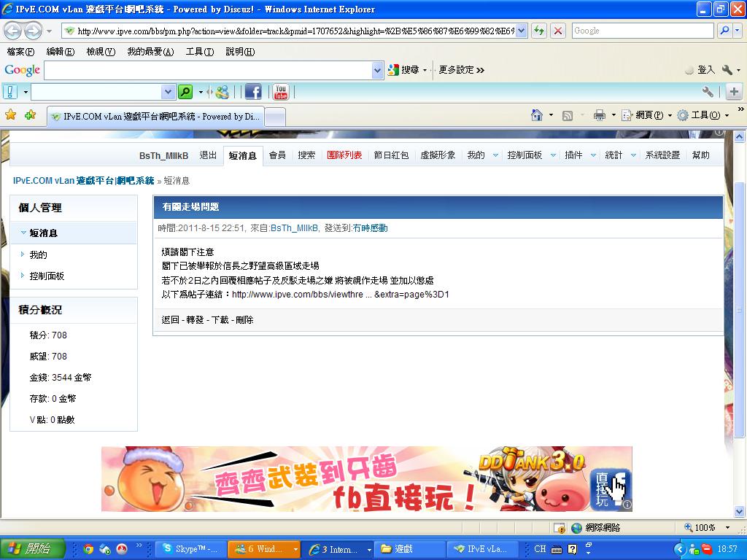The width and height of the screenshot is (747, 560).
Task: Click the IPvE.COM browser tab
Action: 155,117
